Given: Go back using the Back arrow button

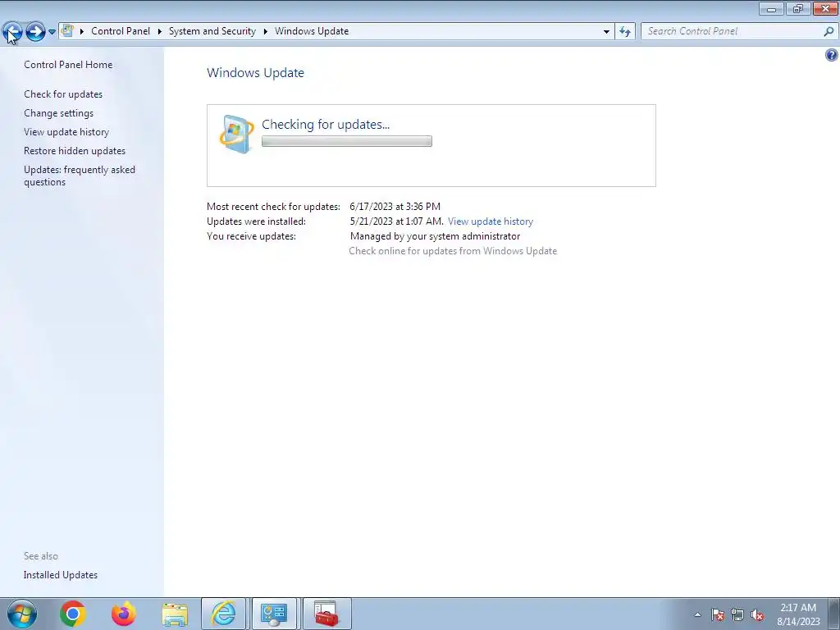Looking at the screenshot, I should [11, 32].
